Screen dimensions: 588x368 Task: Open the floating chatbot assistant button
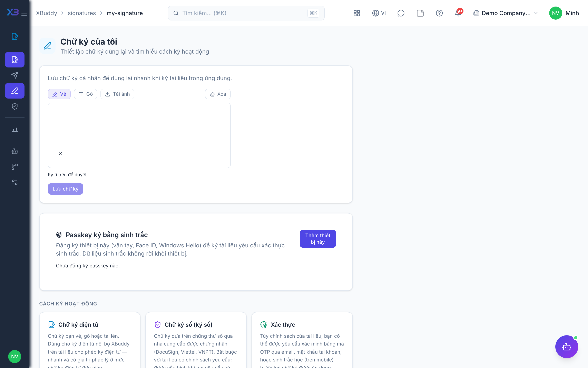coord(567,347)
